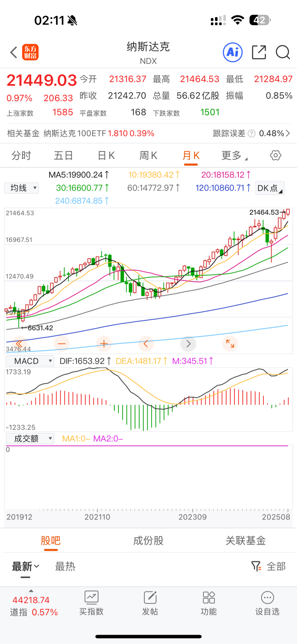Tap the 发帖 post icon

click(150, 598)
